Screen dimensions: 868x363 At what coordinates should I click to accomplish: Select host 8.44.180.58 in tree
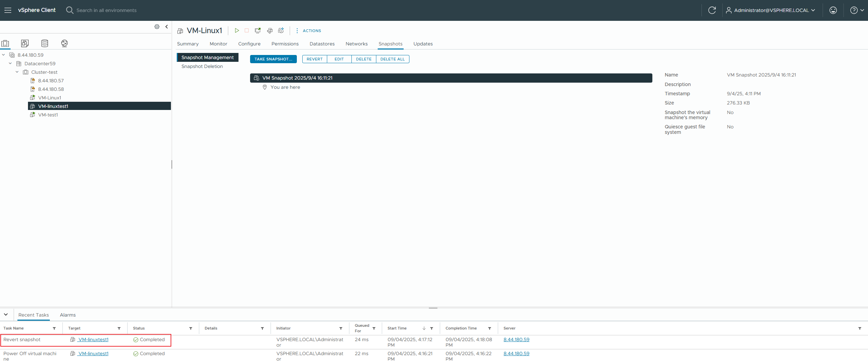(x=51, y=89)
